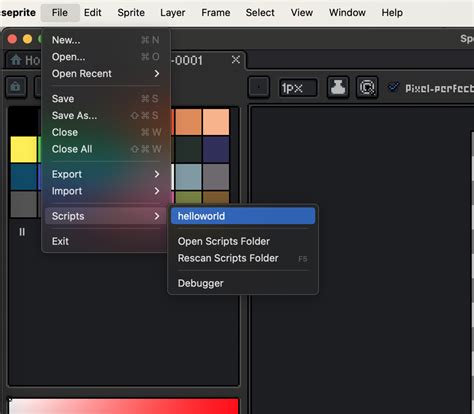Pick the yellow palette swatch

click(x=23, y=149)
